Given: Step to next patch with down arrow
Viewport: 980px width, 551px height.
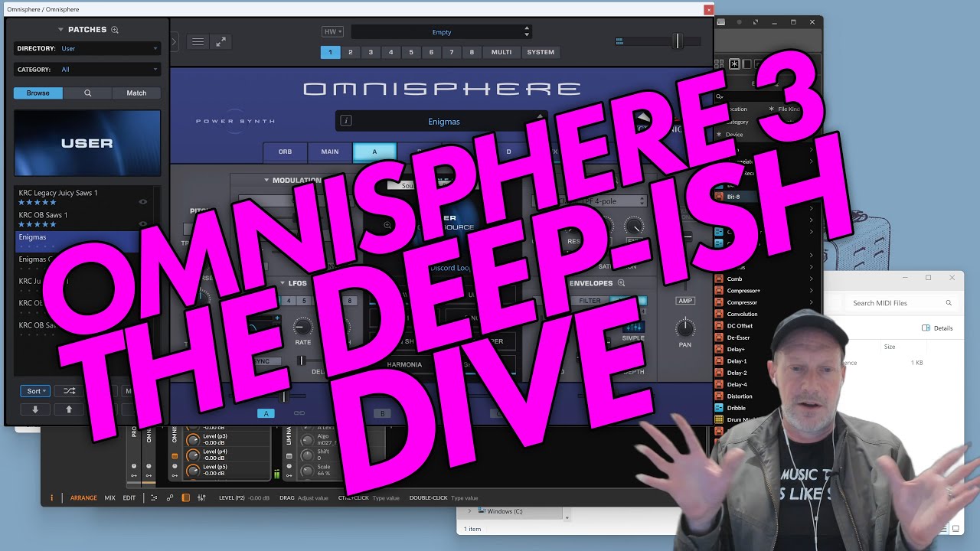Looking at the screenshot, I should 35,409.
